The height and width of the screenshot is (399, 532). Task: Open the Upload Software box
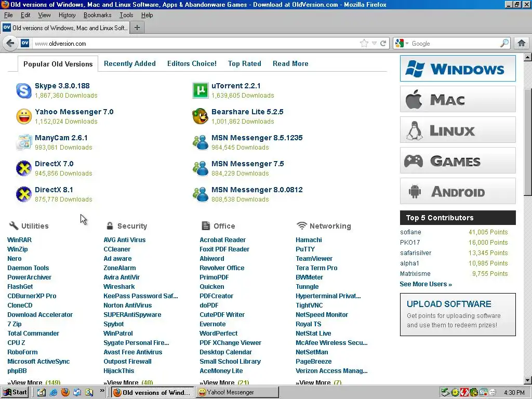click(458, 314)
